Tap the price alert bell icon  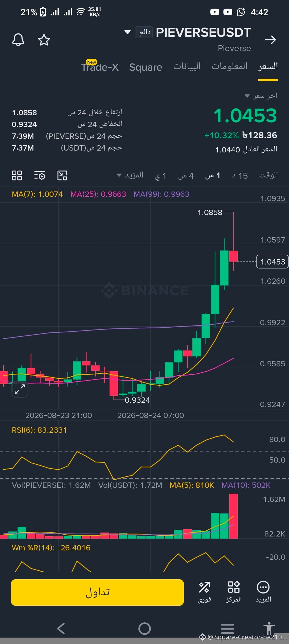tap(18, 40)
